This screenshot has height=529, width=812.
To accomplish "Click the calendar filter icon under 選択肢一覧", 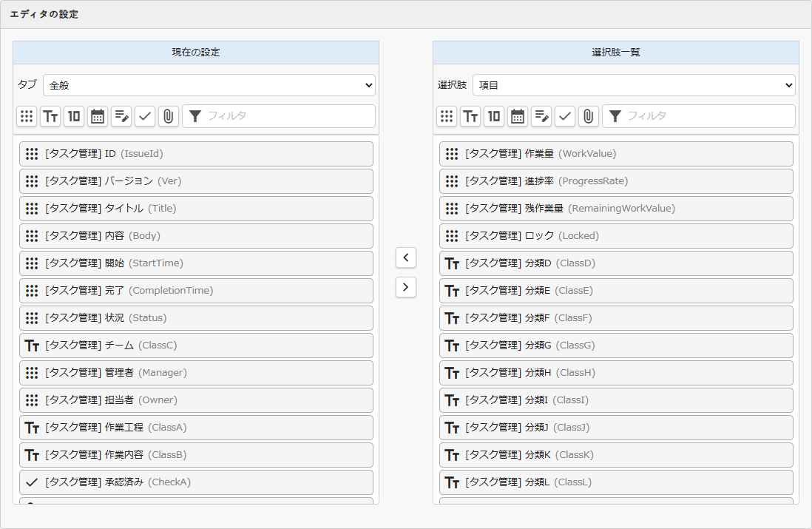I will tap(518, 116).
